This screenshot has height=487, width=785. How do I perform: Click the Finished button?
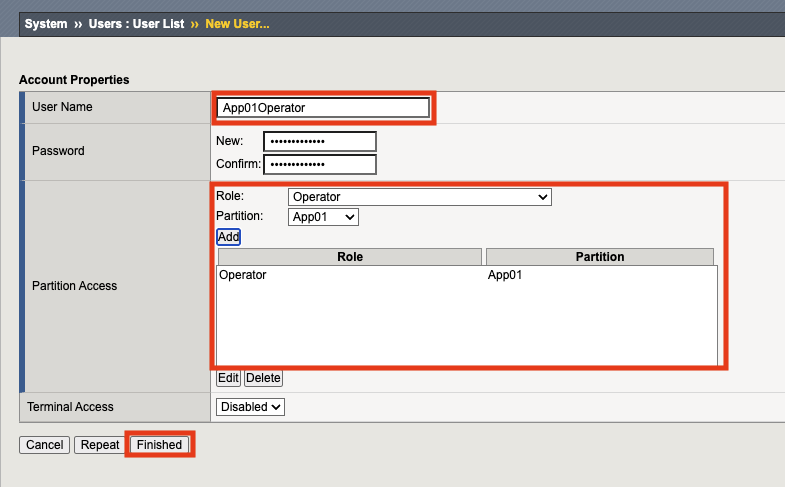159,445
